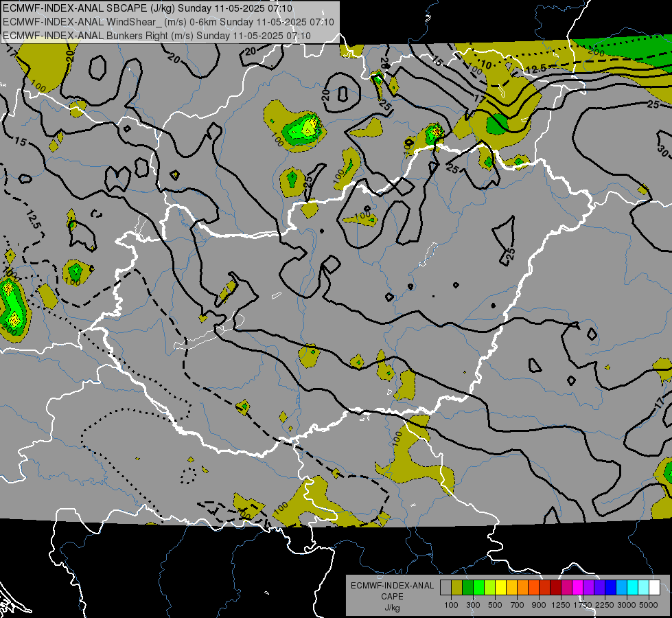Click the 5000 tick label under colorbar
Screen dimensions: 672x618
(x=649, y=605)
